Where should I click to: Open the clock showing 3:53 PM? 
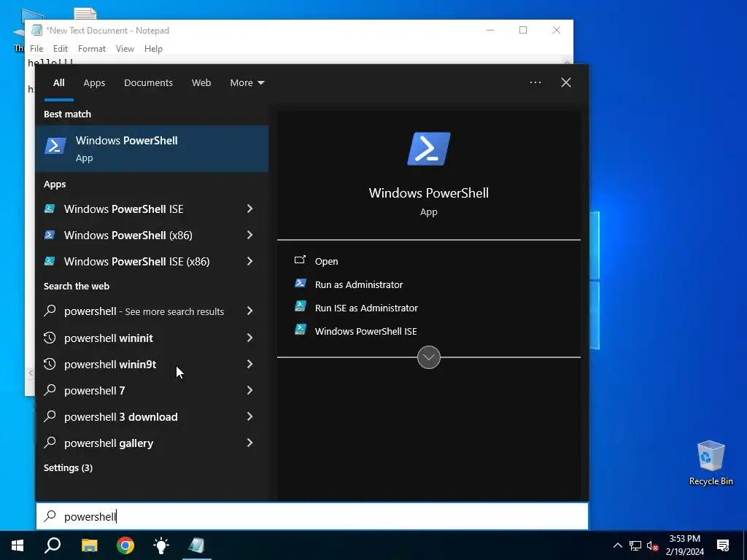pyautogui.click(x=684, y=545)
